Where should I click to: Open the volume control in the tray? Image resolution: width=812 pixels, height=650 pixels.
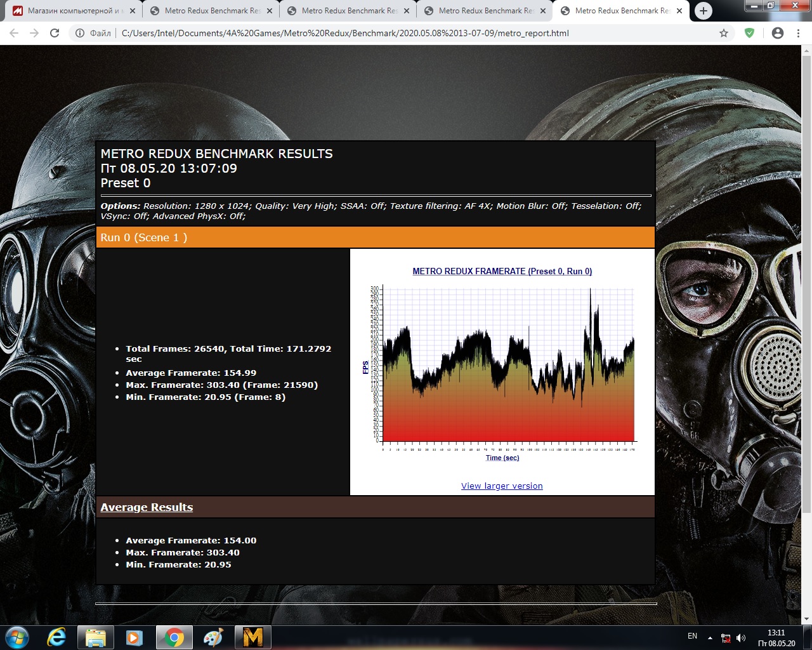pyautogui.click(x=741, y=638)
